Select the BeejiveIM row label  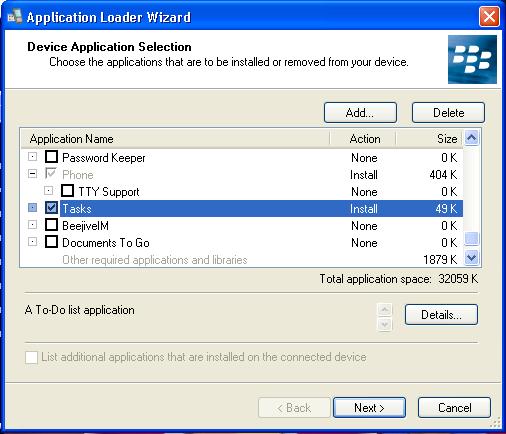85,226
